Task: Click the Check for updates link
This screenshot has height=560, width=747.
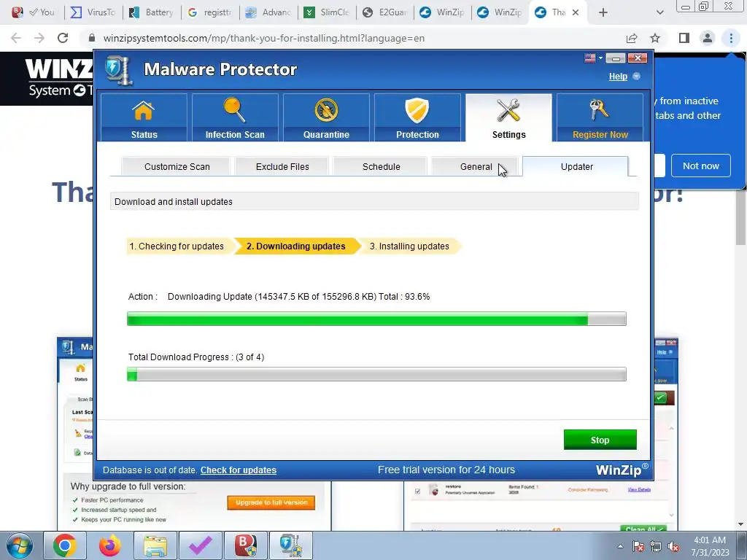Action: pyautogui.click(x=239, y=470)
